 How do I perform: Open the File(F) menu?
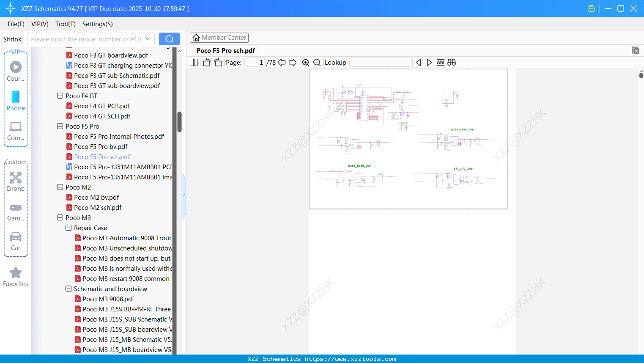(x=16, y=24)
